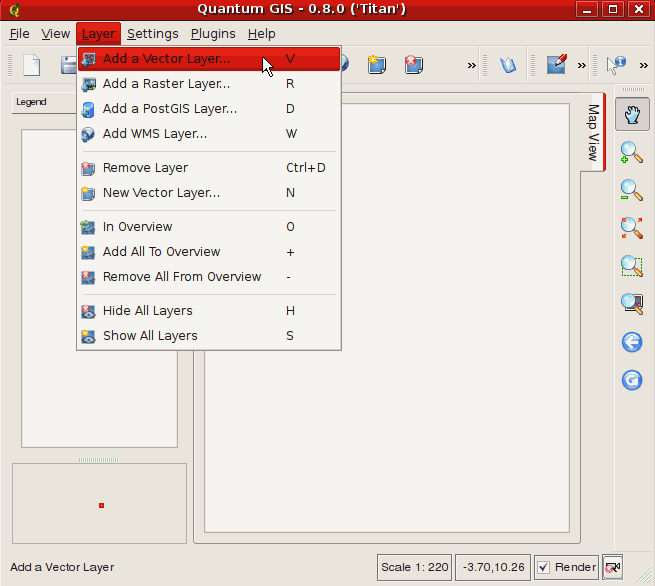Click the Zoom Last blue arrow icon

coord(632,342)
